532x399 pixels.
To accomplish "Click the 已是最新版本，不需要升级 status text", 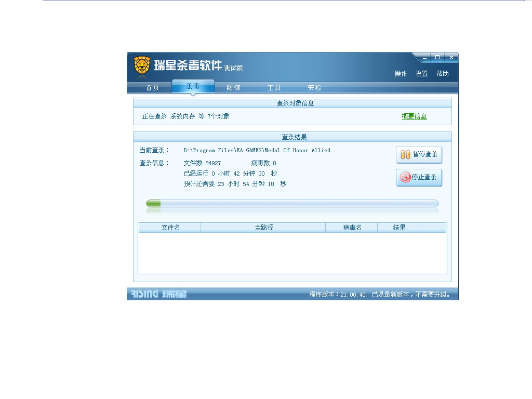I will [x=411, y=295].
